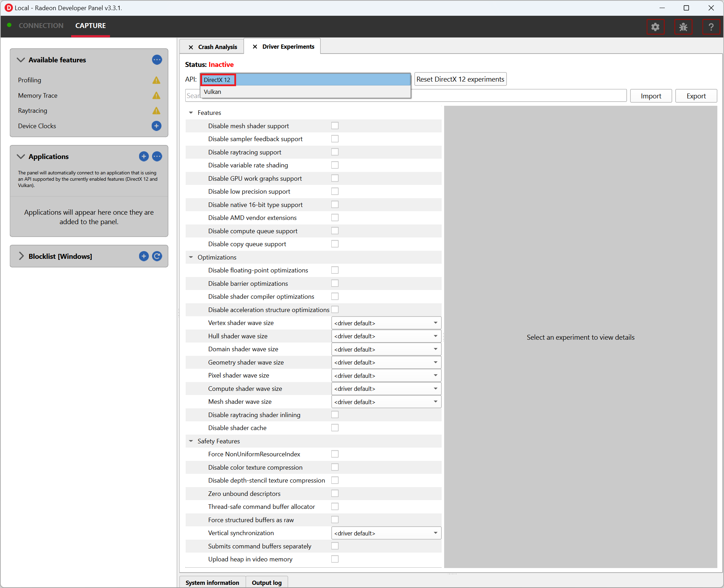Check Disable mesh shader support
Image resolution: width=724 pixels, height=588 pixels.
tap(335, 126)
